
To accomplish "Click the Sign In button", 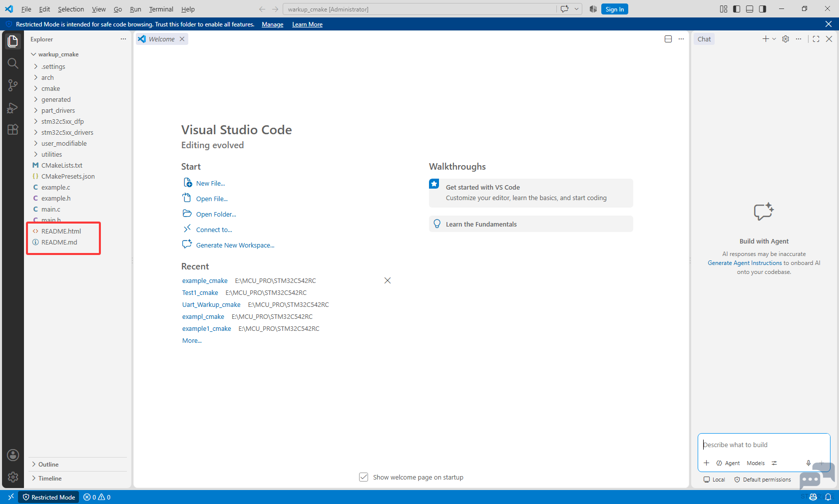I will [614, 9].
